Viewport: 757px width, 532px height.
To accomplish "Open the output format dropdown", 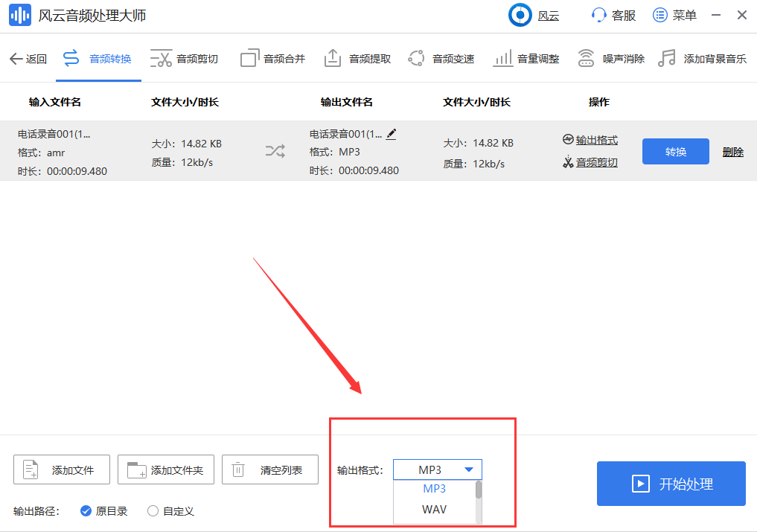I will [x=438, y=469].
